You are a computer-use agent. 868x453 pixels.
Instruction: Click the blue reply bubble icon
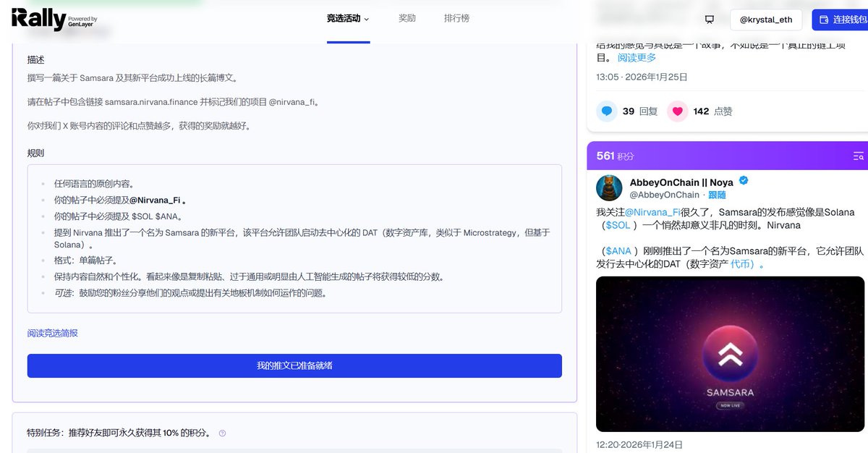point(606,111)
